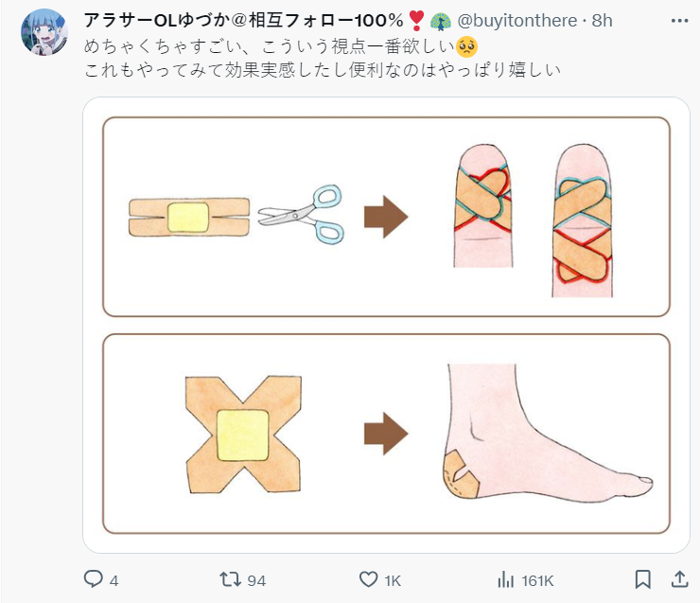Share the tweet using the upload arrow icon
The image size is (700, 603).
(x=678, y=579)
